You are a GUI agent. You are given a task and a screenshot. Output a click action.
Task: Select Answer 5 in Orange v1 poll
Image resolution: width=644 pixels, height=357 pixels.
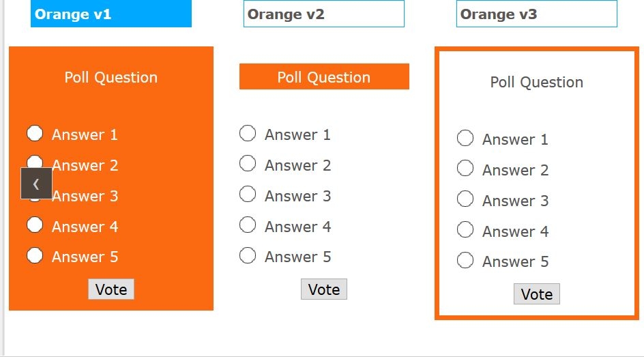tap(35, 255)
